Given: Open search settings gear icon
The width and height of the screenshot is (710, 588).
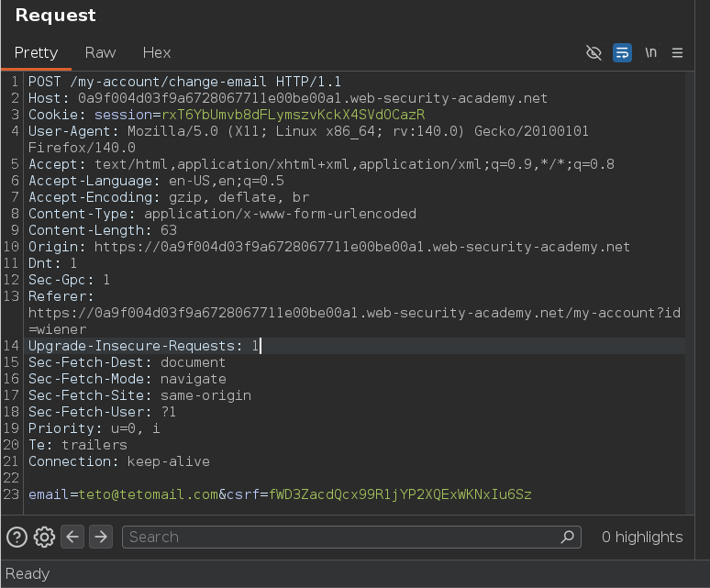Looking at the screenshot, I should [44, 538].
